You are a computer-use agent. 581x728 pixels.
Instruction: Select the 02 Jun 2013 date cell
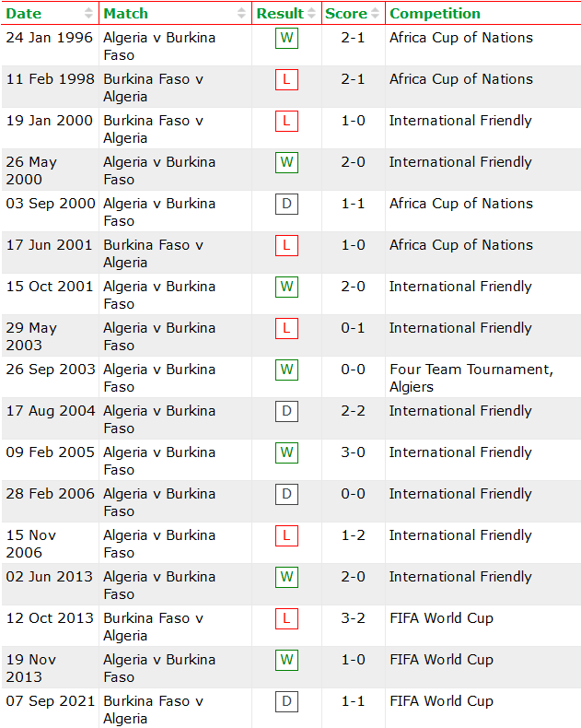coord(50,577)
